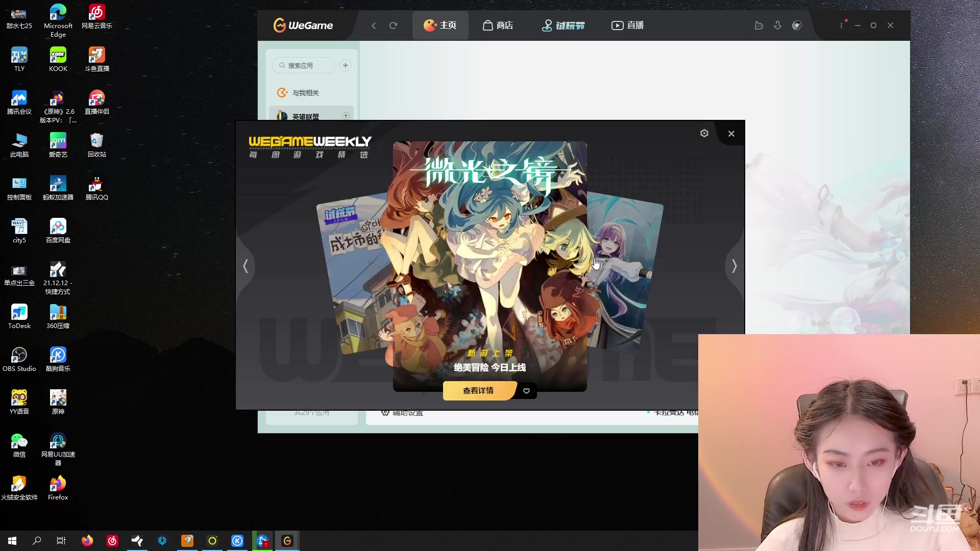Select the 网易云音乐 desktop icon
Image resolution: width=980 pixels, height=551 pixels.
(97, 16)
